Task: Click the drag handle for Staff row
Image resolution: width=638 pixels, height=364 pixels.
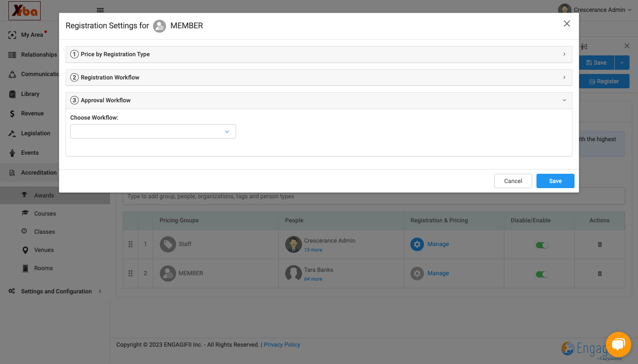Action: 130,244
